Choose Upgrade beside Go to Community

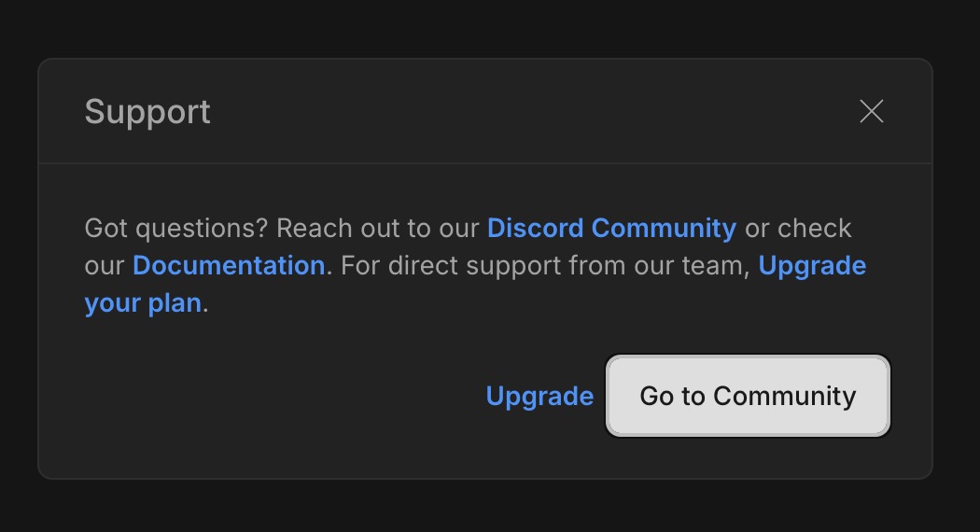(x=539, y=396)
